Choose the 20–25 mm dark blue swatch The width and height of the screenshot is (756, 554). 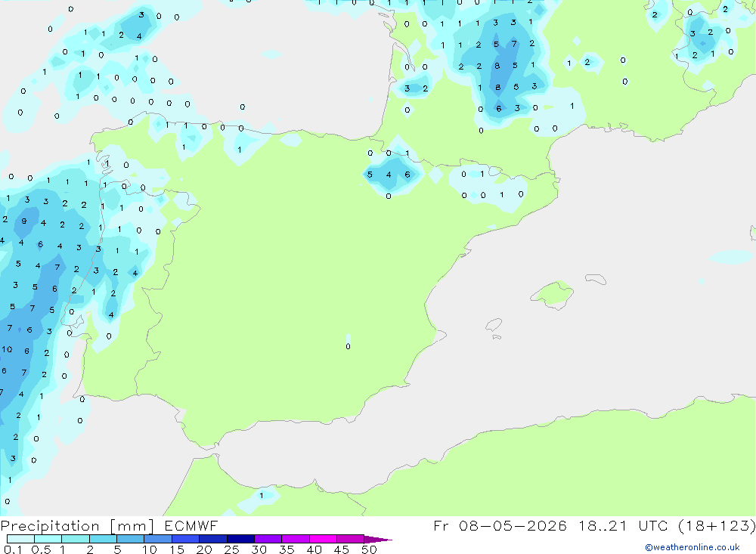(212, 539)
